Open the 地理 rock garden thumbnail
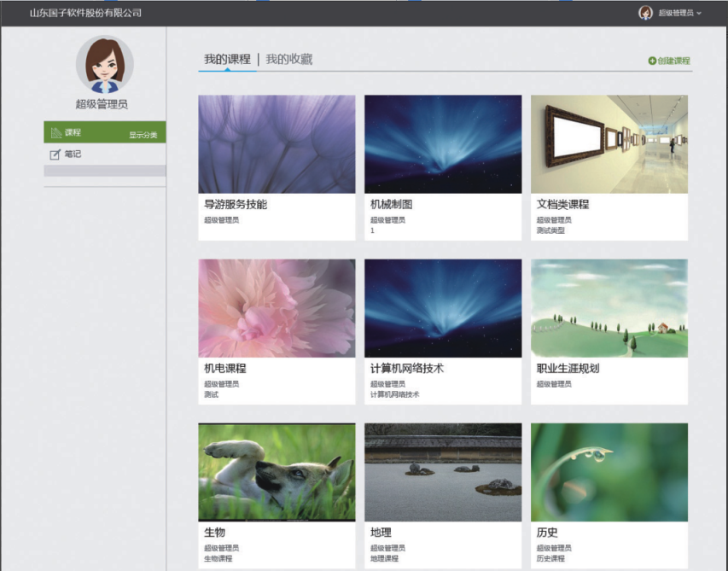The width and height of the screenshot is (728, 571). (443, 472)
